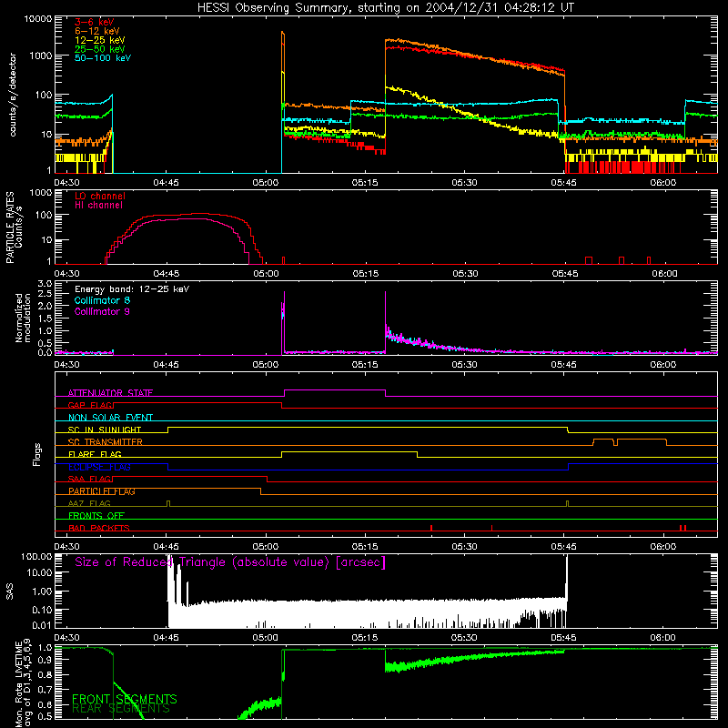The image size is (728, 728).
Task: Click the 06:00 tick below the SAS plot
Action: 663,638
